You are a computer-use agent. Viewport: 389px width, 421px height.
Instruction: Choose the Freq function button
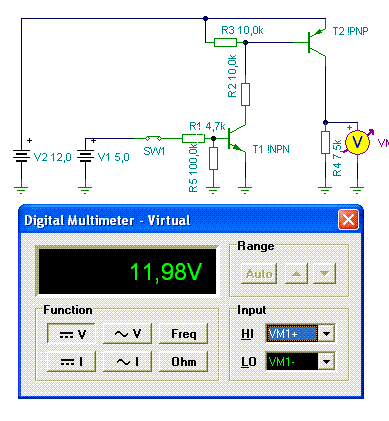[183, 333]
